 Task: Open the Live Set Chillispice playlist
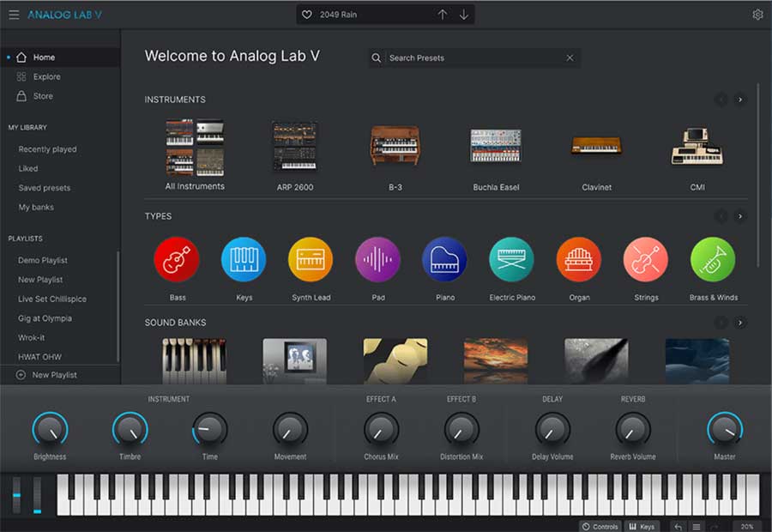pos(52,299)
